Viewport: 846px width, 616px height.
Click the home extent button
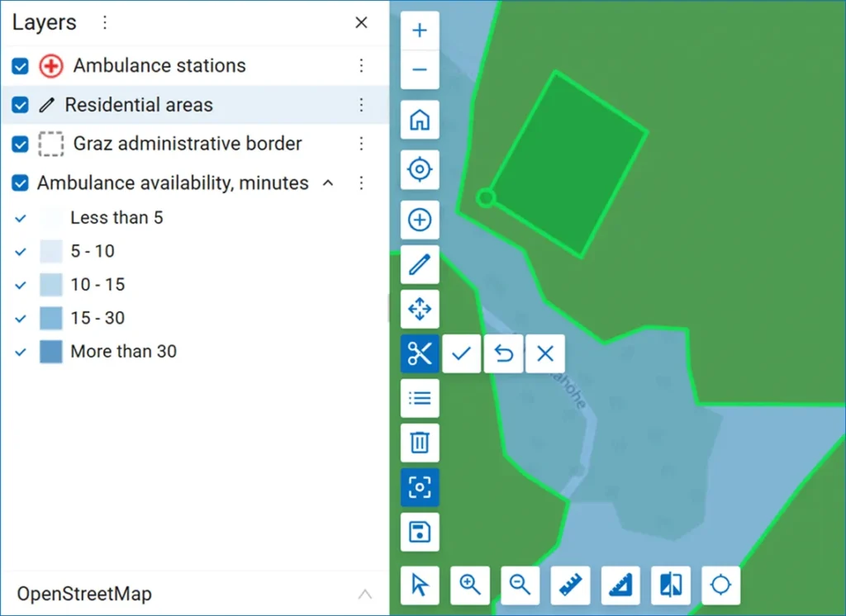(x=420, y=121)
